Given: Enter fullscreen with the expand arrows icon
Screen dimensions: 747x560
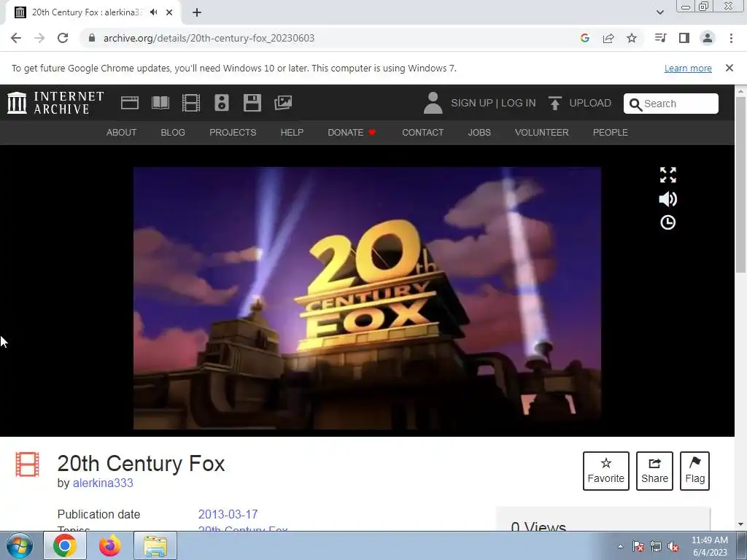Looking at the screenshot, I should click(668, 175).
